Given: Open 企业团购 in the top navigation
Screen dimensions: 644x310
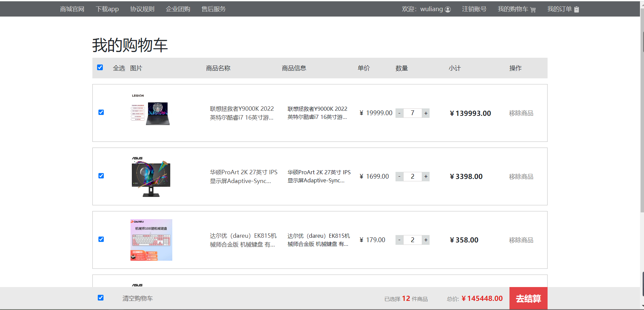Looking at the screenshot, I should tap(178, 9).
